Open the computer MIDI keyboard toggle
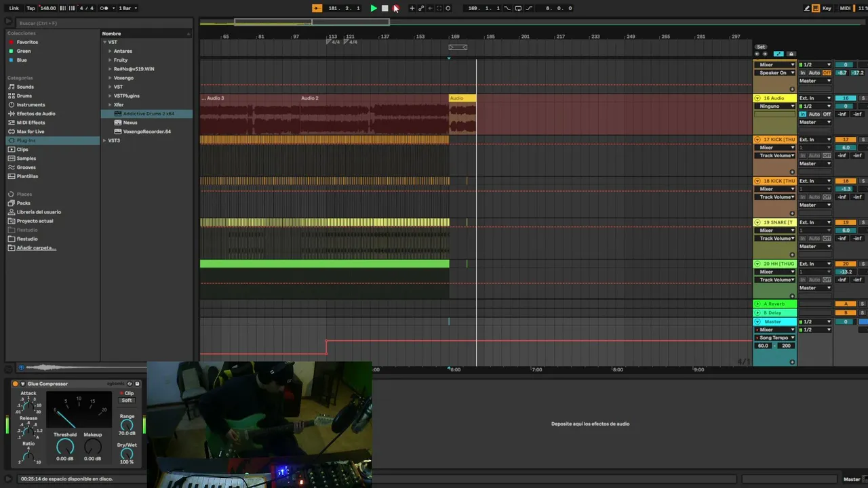The height and width of the screenshot is (488, 868). (x=816, y=8)
